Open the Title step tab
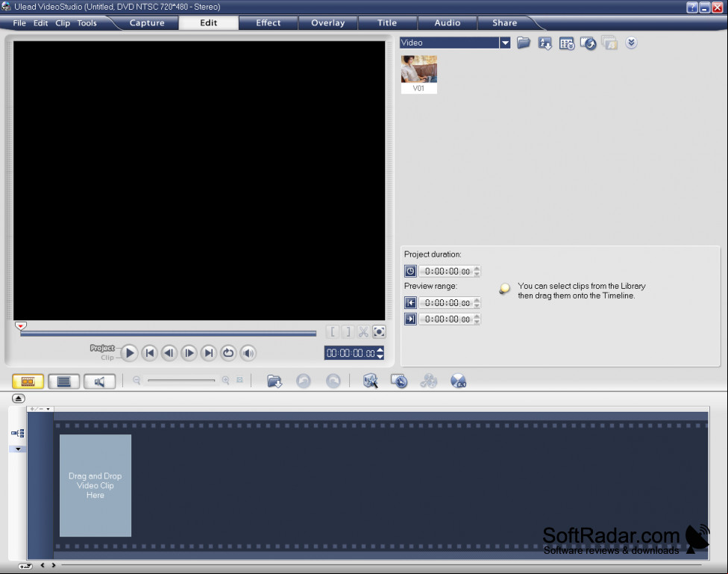The image size is (728, 574). [x=386, y=23]
